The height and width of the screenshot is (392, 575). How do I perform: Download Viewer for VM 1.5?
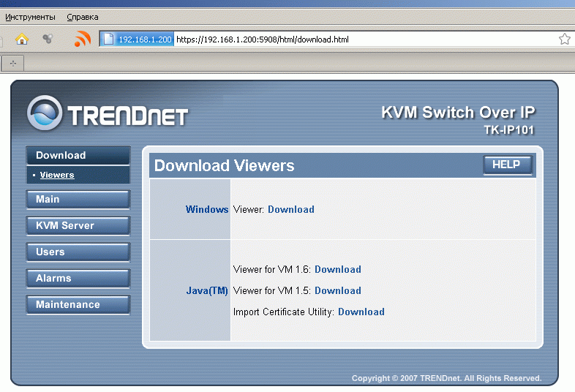click(x=338, y=291)
